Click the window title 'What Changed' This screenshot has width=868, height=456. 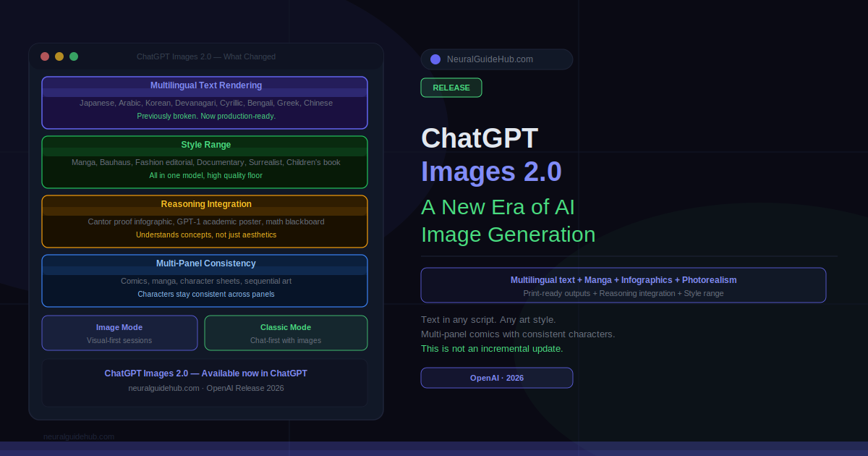tap(205, 56)
